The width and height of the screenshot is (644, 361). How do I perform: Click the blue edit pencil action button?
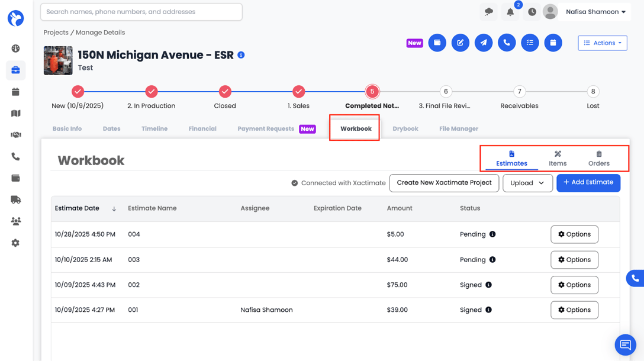[461, 43]
